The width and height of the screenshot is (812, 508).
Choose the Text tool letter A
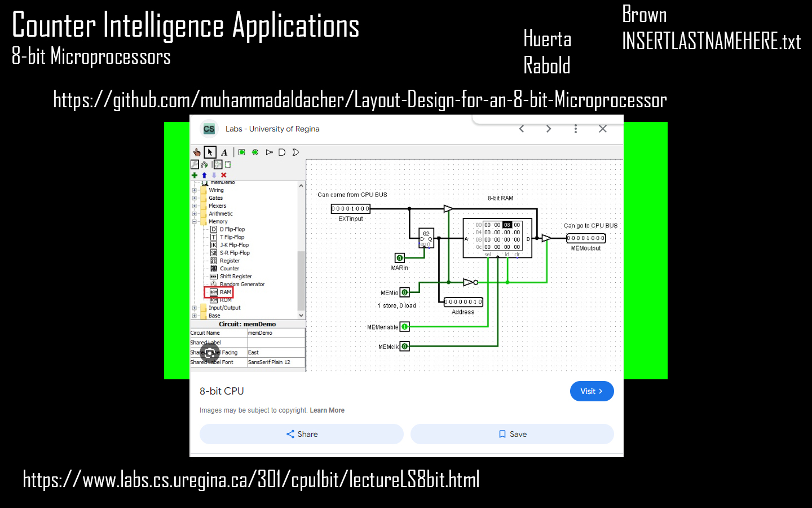pos(224,152)
